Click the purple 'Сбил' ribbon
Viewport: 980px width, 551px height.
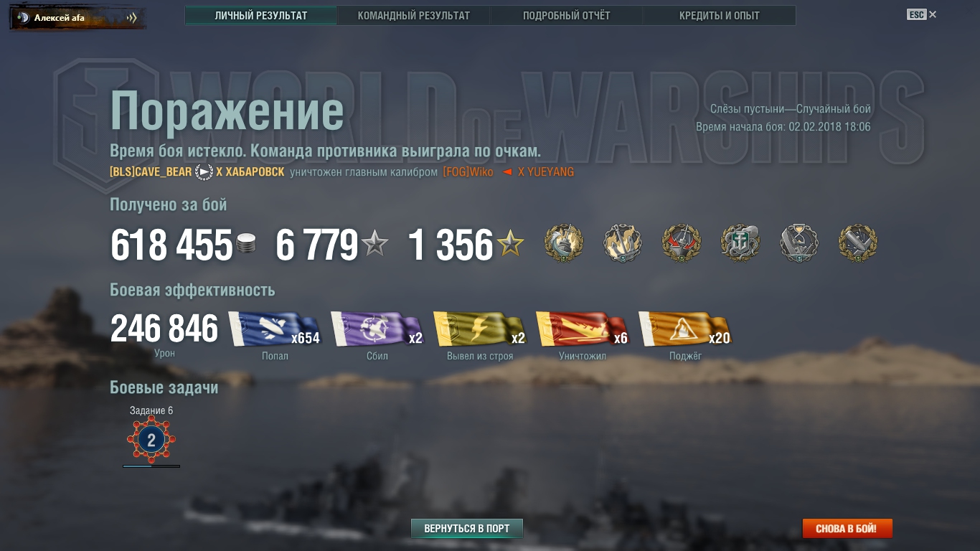tap(377, 329)
